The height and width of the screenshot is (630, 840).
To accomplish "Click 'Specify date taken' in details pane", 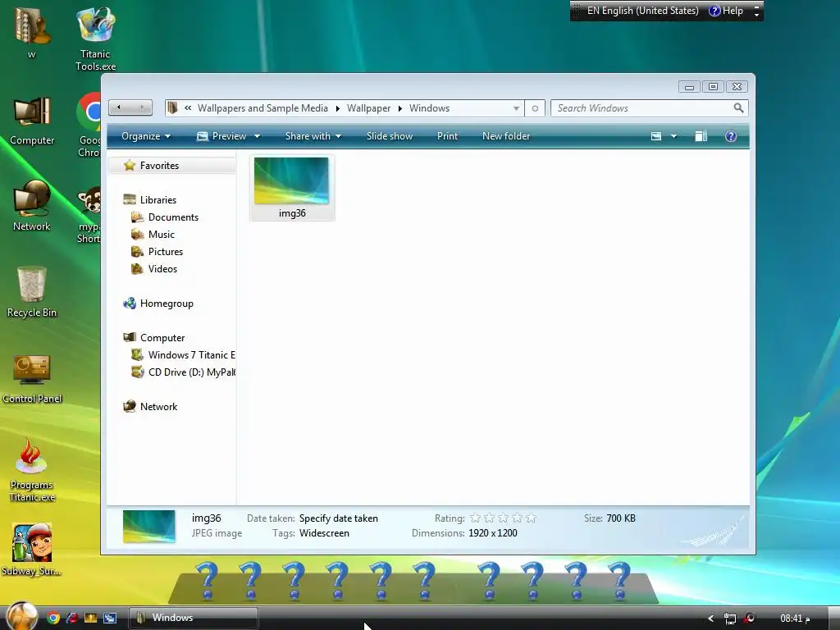I will pos(339,518).
